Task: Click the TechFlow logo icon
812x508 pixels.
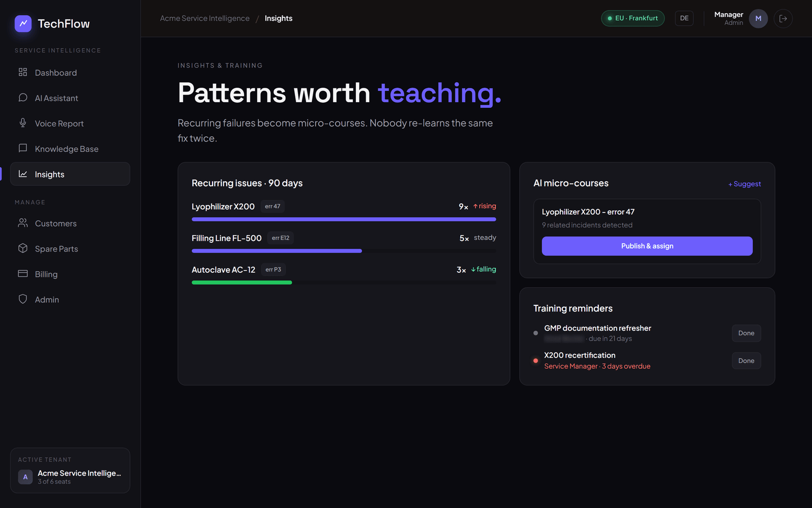Action: [23, 23]
